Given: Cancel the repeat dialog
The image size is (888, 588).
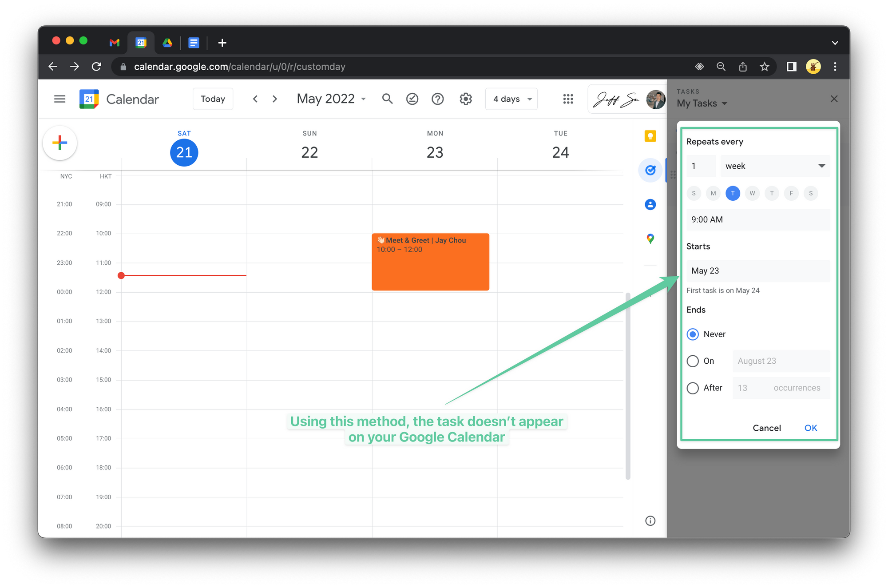Looking at the screenshot, I should click(x=767, y=428).
